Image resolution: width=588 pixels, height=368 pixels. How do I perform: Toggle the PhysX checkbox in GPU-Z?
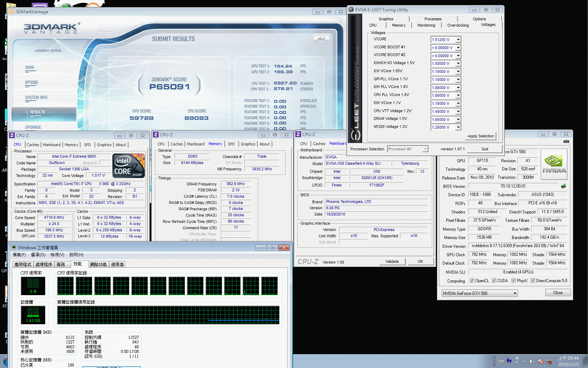(514, 280)
